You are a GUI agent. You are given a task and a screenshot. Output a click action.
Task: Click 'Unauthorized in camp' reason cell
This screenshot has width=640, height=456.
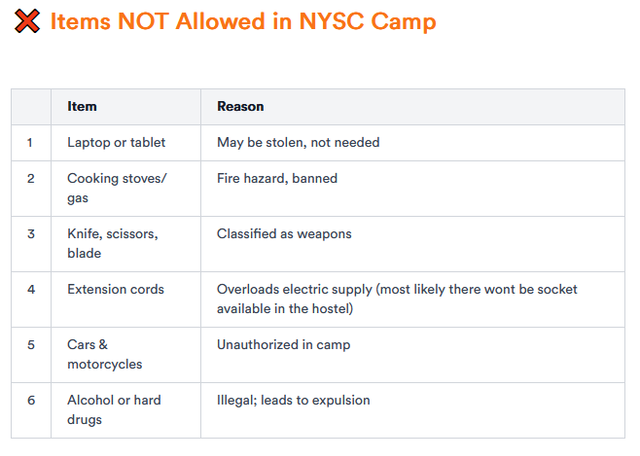[413, 355]
